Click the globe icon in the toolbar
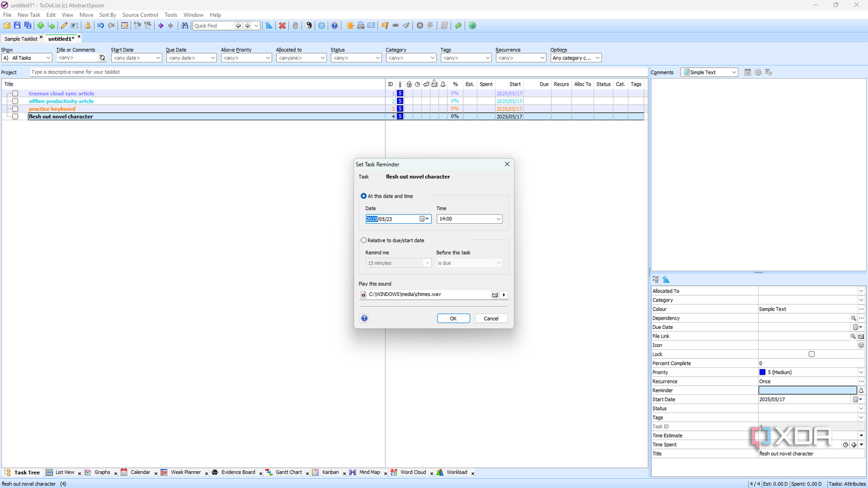The width and height of the screenshot is (868, 488). pyautogui.click(x=473, y=25)
